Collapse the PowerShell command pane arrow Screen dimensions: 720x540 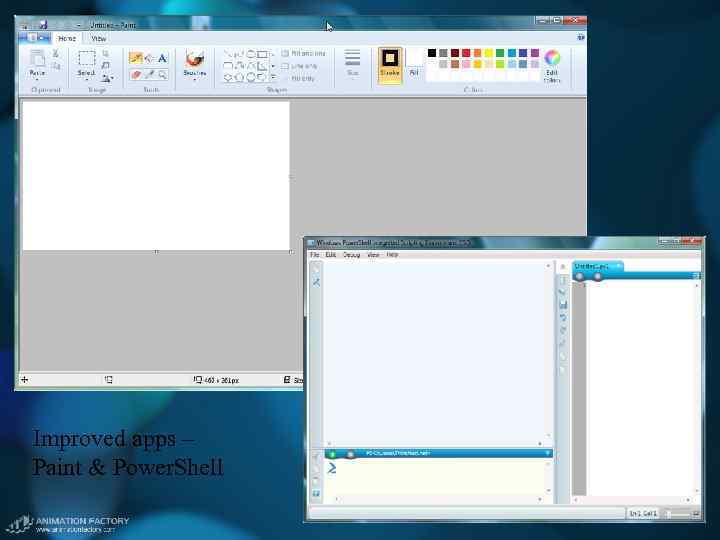tap(547, 454)
